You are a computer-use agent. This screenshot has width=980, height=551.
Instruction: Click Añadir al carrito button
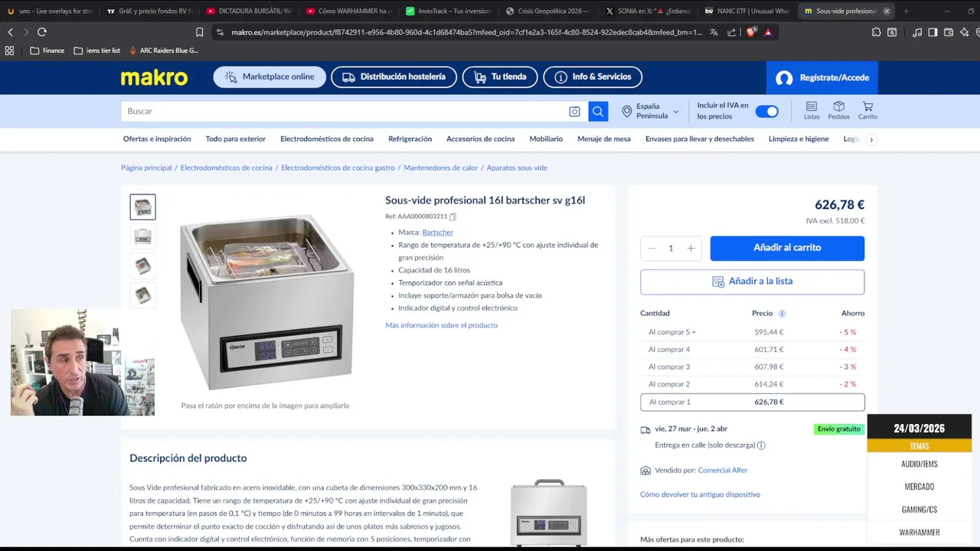(787, 248)
